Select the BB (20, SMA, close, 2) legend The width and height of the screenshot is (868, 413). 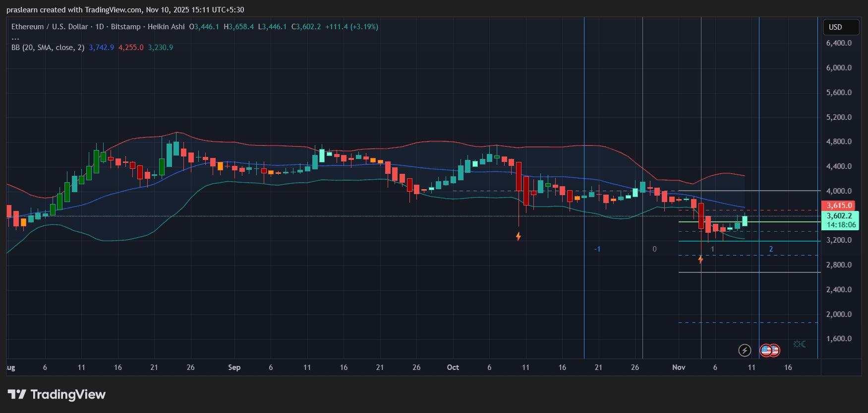tap(48, 48)
